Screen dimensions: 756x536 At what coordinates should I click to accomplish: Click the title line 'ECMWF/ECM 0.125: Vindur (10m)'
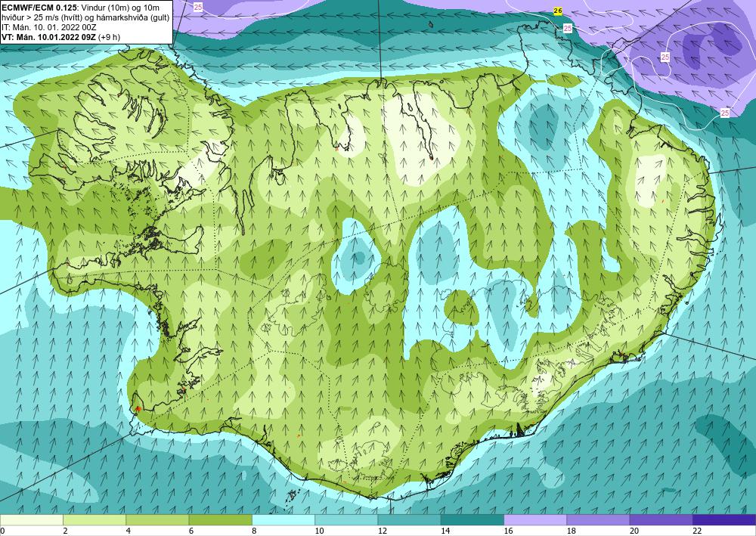pos(81,8)
